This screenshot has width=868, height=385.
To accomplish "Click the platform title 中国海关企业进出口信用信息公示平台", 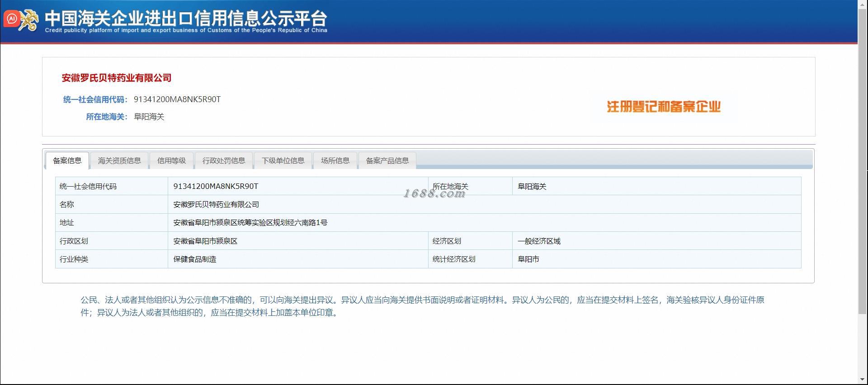I will pyautogui.click(x=186, y=18).
